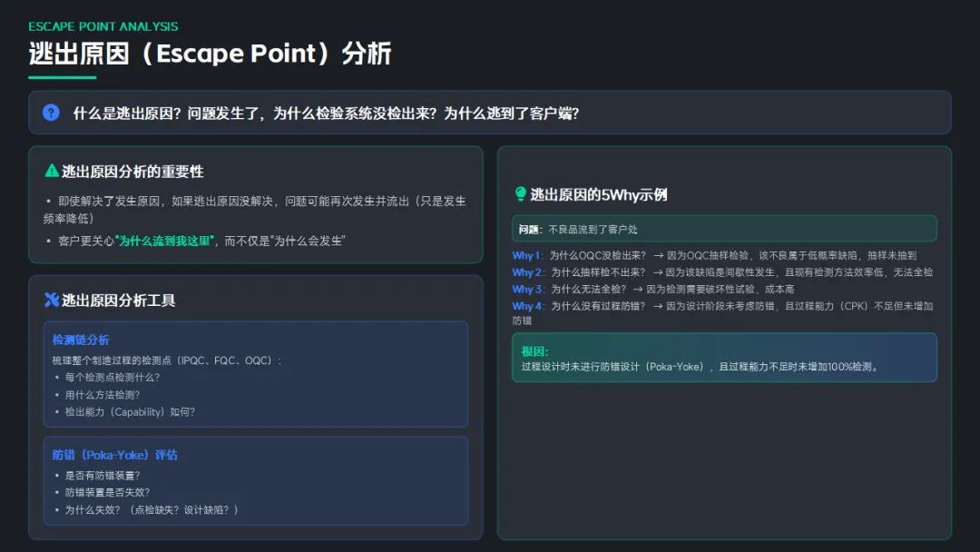Select the 逃出原因分析工具 heading
Image resolution: width=980 pixels, height=552 pixels.
pyautogui.click(x=118, y=300)
